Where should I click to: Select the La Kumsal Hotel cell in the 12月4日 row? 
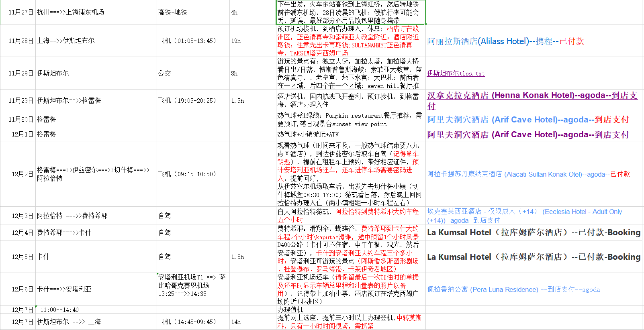pos(534,232)
